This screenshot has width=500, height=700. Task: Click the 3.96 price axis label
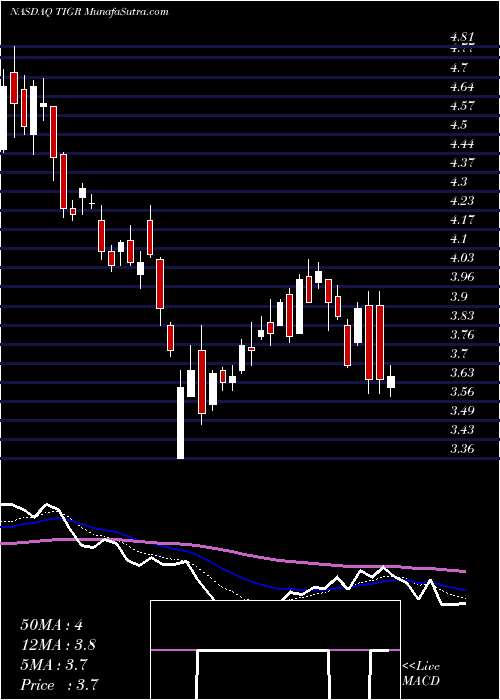pyautogui.click(x=462, y=277)
